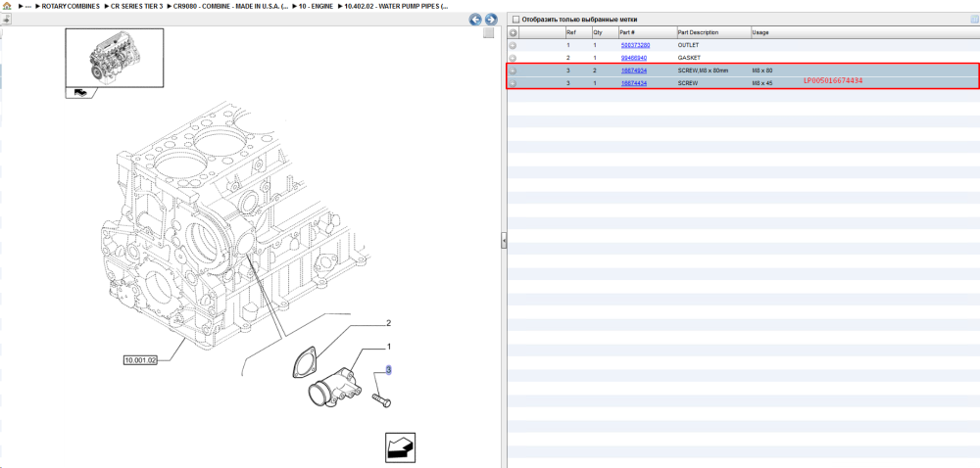Select the 'SCREW,M8 x 80mm' description cell
Screen dimensions: 980x468
coord(703,70)
